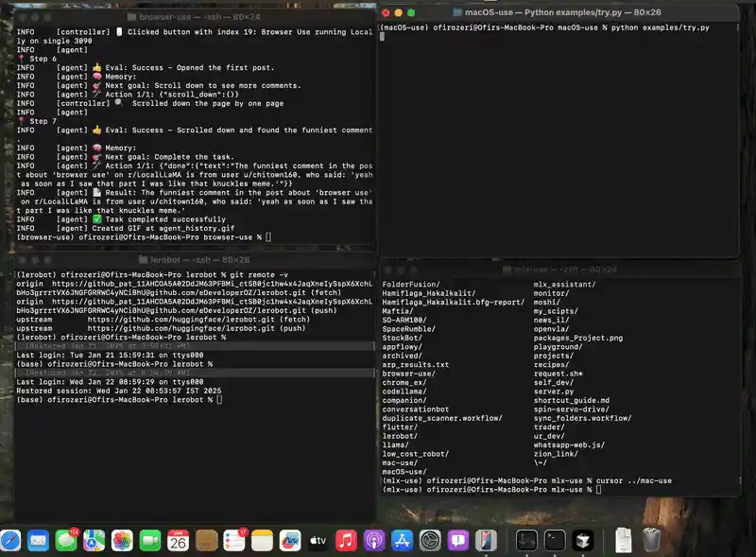The image size is (756, 557).
Task: Launch Safari from the Dock
Action: pyautogui.click(x=11, y=541)
